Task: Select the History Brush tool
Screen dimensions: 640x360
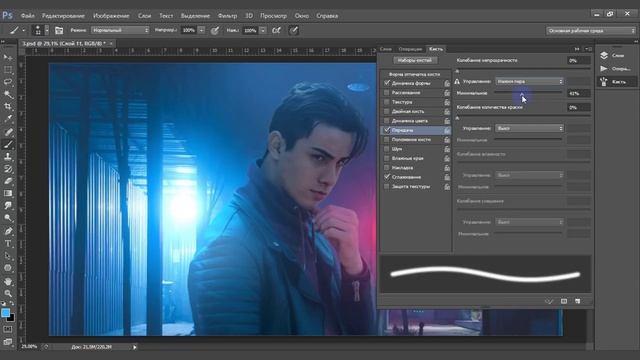Action: (7, 169)
